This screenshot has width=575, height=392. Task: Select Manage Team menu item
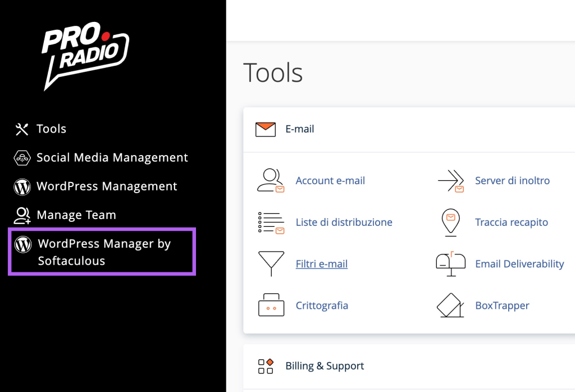coord(76,215)
